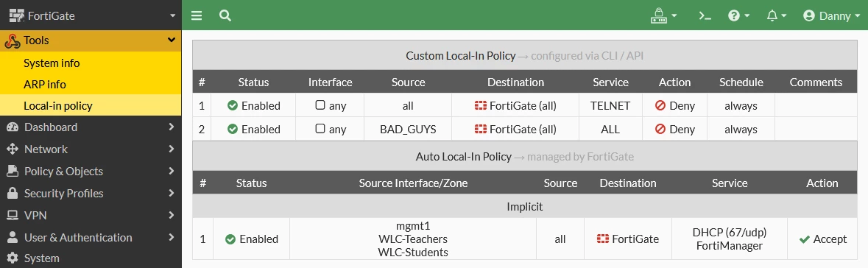The image size is (868, 268).
Task: Expand the Network chevron
Action: click(x=171, y=149)
